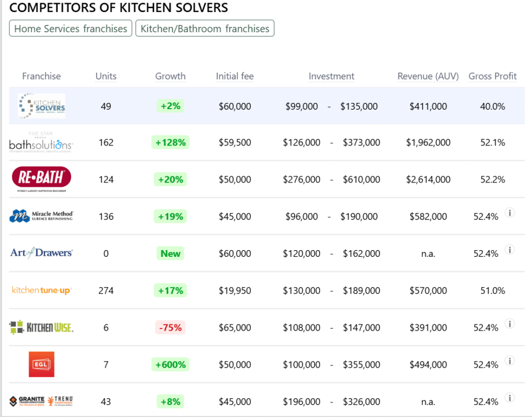Select the 51.0% gross profit value

pos(493,290)
